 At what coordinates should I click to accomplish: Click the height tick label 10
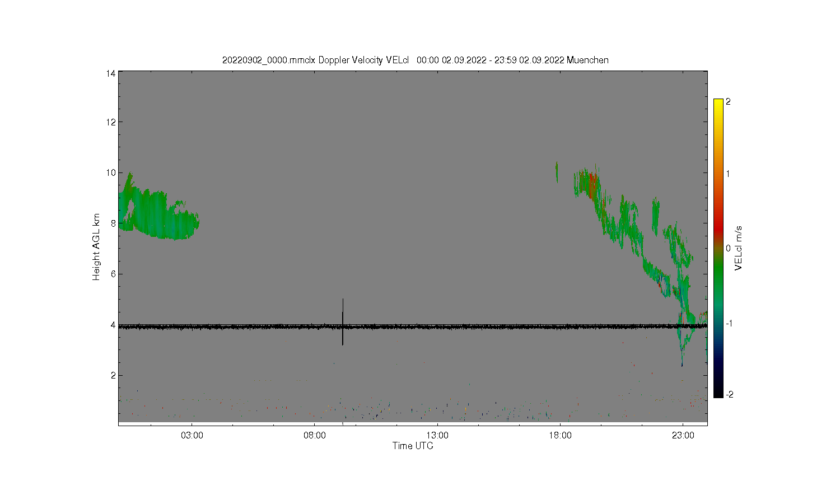pos(111,172)
